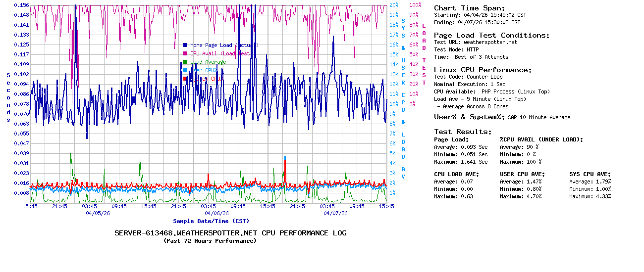The image size is (644, 272).
Task: Click the Test Results heading
Action: [463, 132]
